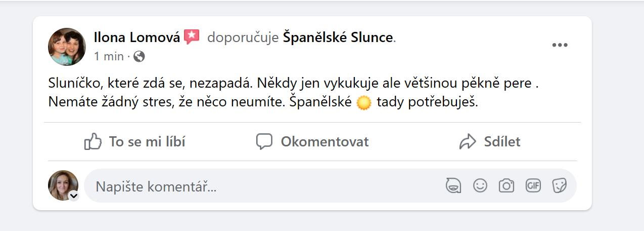The width and height of the screenshot is (644, 231).
Task: Click the recommendation star badge icon
Action: pos(192,36)
